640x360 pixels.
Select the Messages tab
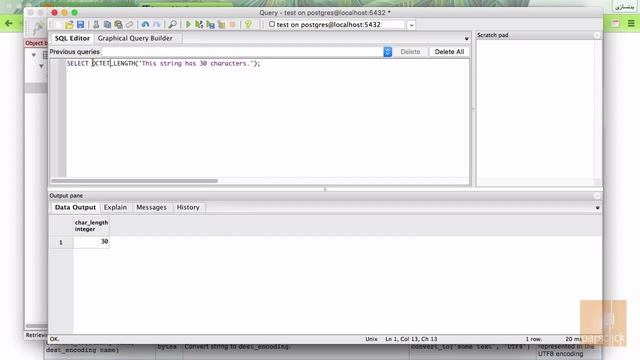[151, 207]
